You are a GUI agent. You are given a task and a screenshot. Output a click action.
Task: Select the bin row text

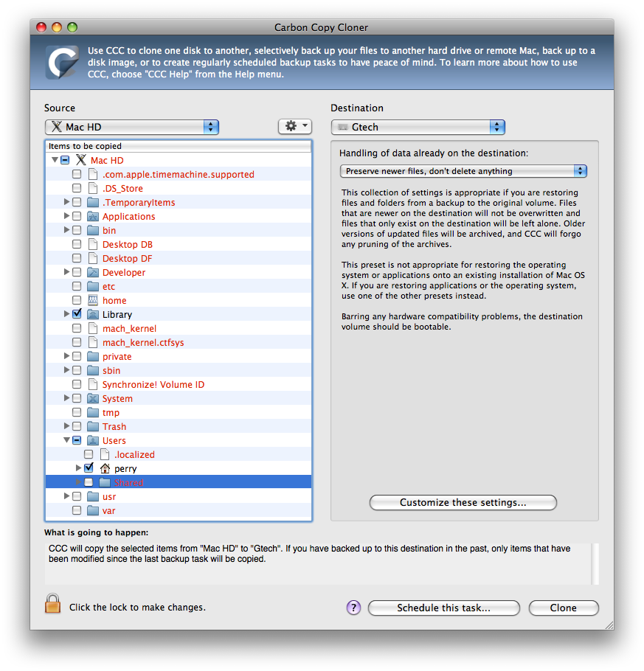click(109, 231)
